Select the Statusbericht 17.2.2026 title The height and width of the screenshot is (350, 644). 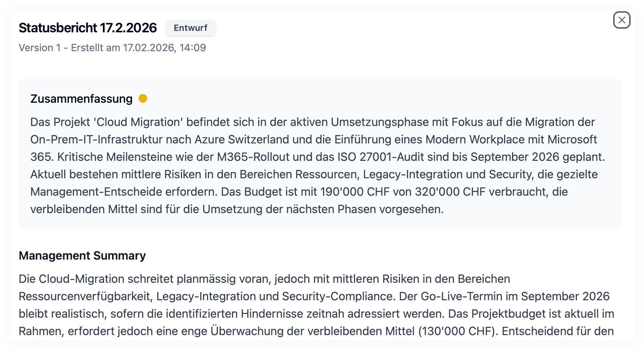coord(88,28)
